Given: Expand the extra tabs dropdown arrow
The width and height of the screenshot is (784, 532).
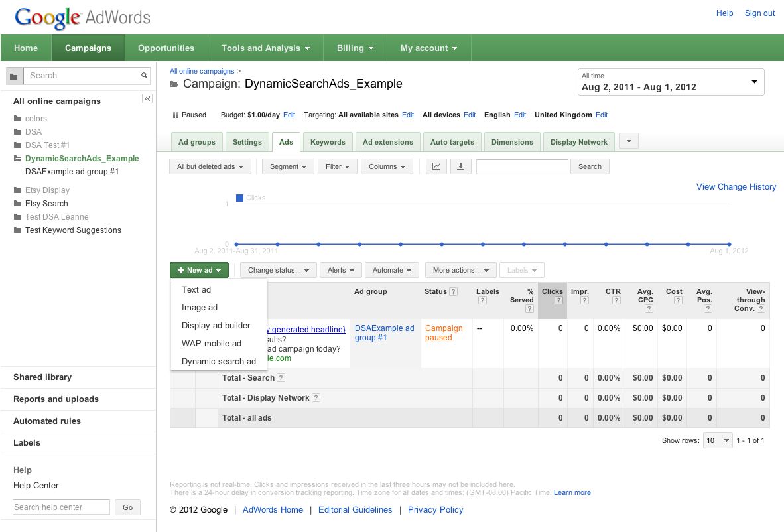Looking at the screenshot, I should (629, 141).
